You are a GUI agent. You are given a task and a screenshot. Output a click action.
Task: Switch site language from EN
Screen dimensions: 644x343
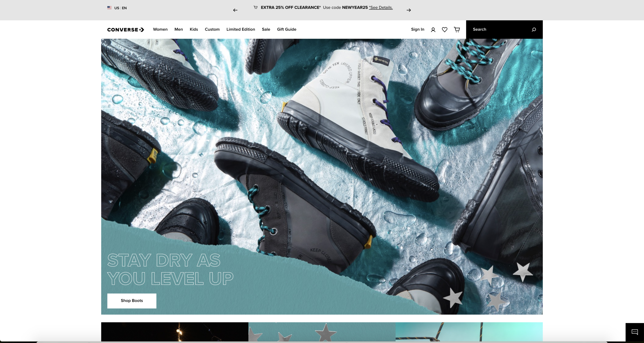[x=124, y=8]
